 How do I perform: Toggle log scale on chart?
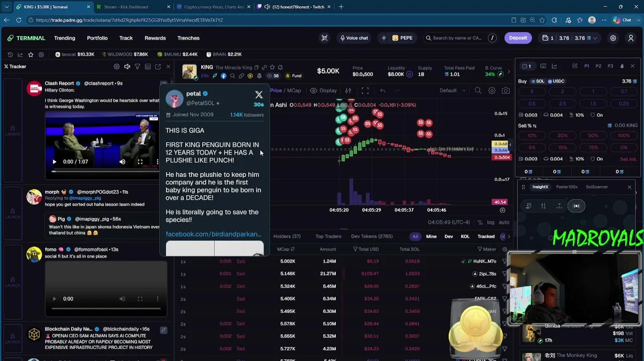coord(490,223)
